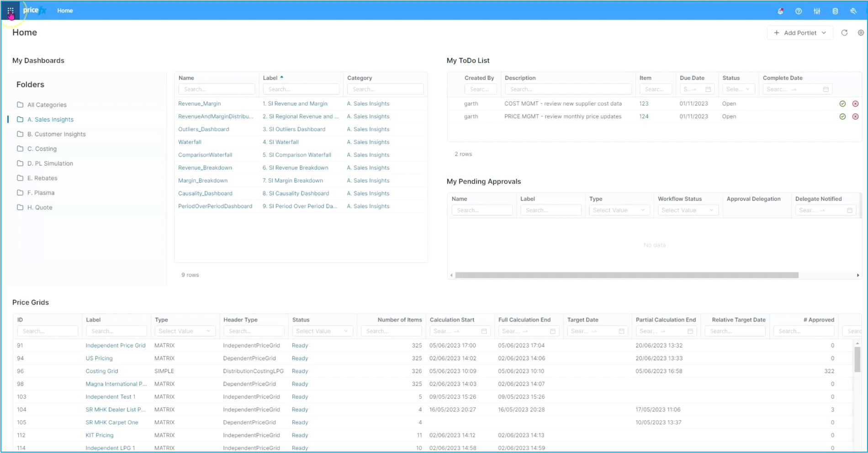
Task: Mark COST MGMT todo item as complete
Action: click(842, 104)
